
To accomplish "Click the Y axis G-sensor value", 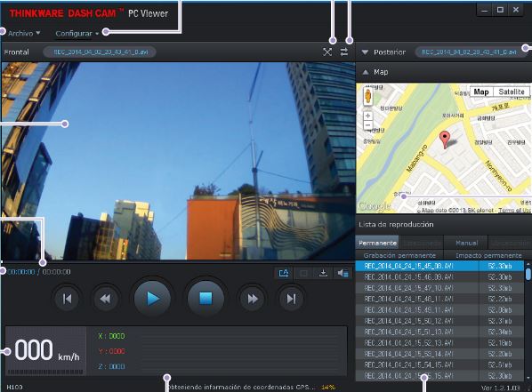I will click(111, 351).
